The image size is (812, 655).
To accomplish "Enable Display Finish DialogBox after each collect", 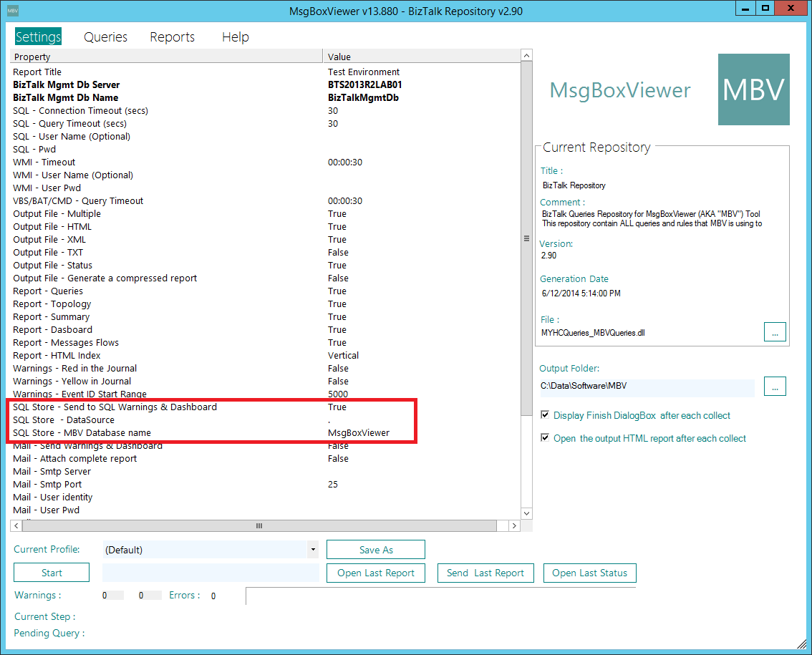I will (545, 414).
